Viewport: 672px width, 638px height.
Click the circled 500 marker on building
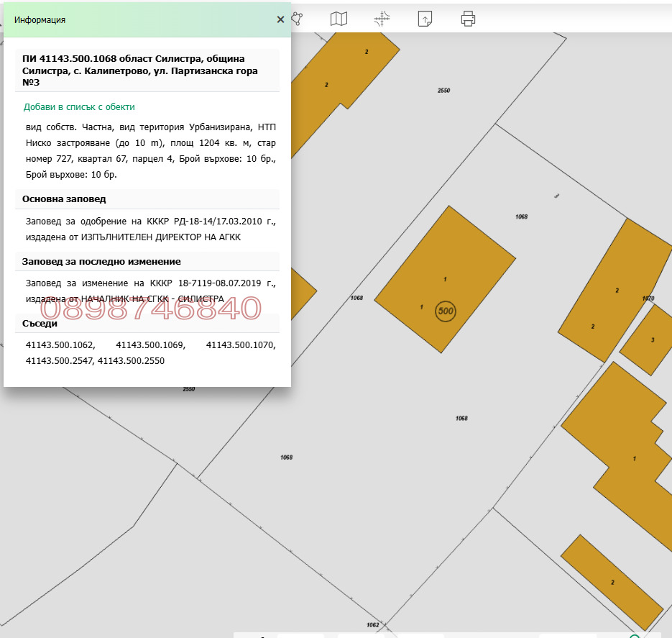point(446,311)
